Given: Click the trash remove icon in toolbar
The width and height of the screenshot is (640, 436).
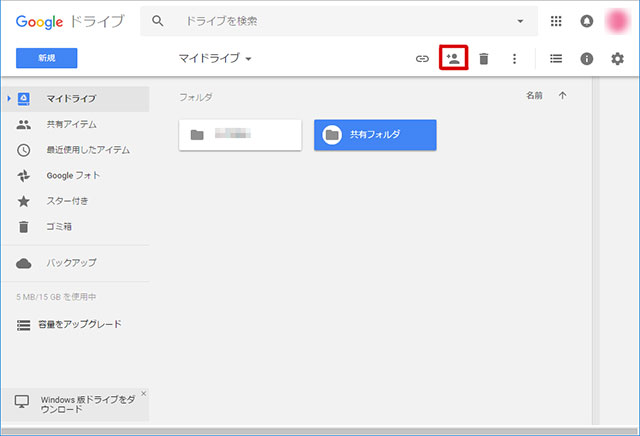Looking at the screenshot, I should [x=484, y=59].
